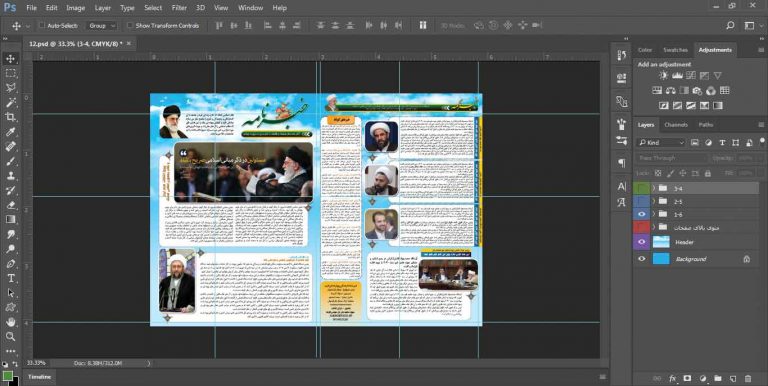Open the Window menu
This screenshot has width=768, height=386.
point(250,8)
